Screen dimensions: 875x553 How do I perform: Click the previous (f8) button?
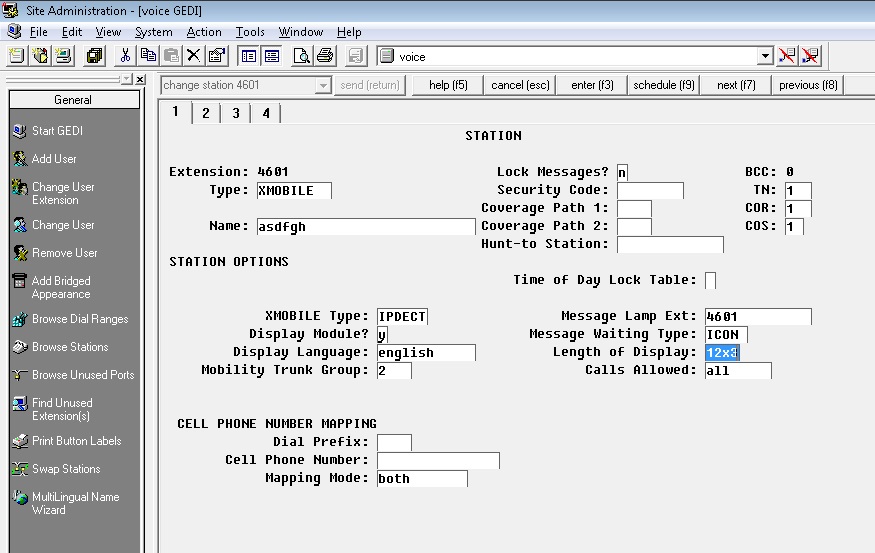pos(808,85)
